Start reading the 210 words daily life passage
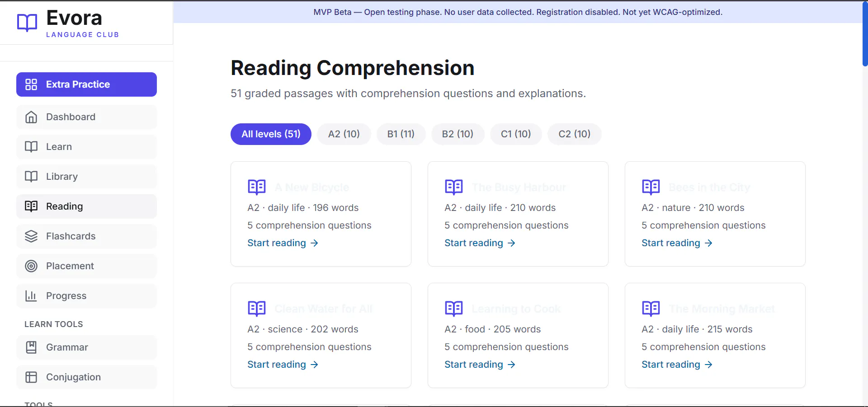 [480, 243]
